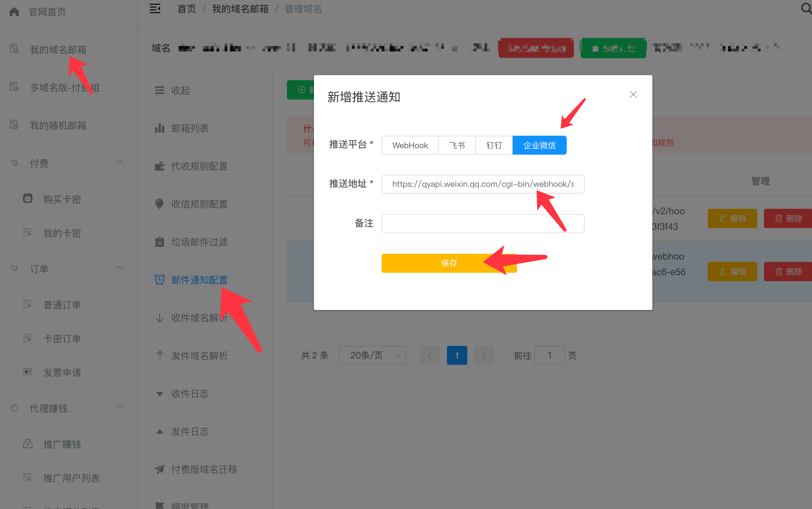Click the bar chart icon for 邮箱列表

pyautogui.click(x=160, y=128)
